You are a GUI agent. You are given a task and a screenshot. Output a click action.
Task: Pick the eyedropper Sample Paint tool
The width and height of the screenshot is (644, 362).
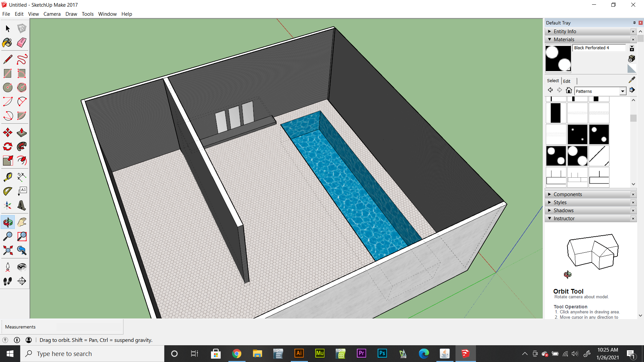tap(632, 80)
